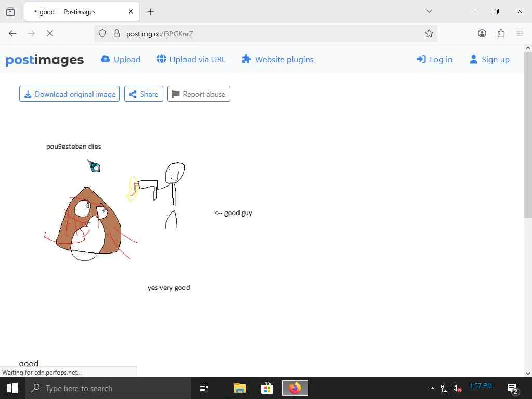Image resolution: width=532 pixels, height=399 pixels.
Task: Open a new browser tab
Action: click(150, 11)
